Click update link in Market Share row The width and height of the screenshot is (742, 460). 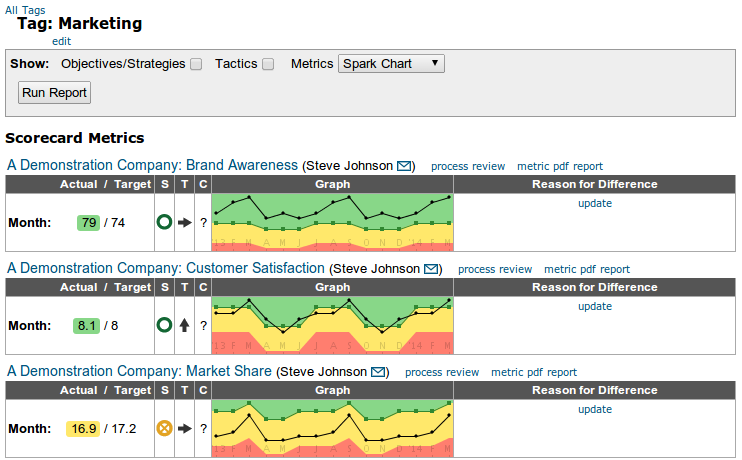595,409
